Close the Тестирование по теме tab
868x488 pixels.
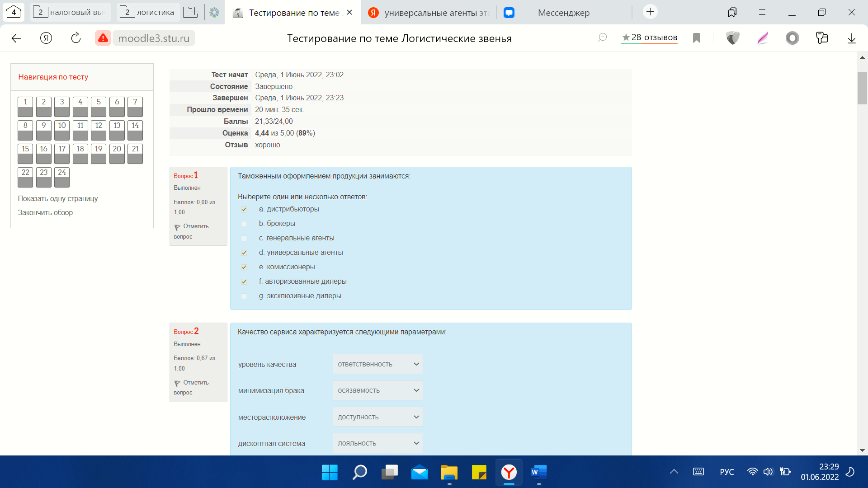349,13
